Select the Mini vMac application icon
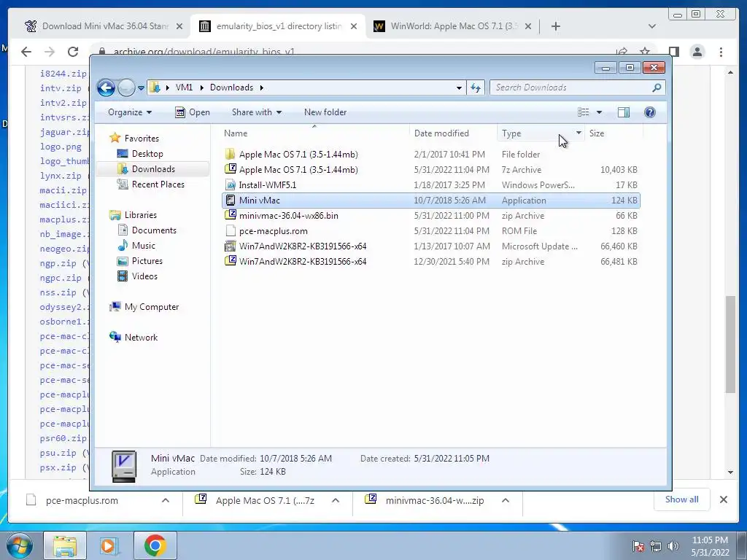The width and height of the screenshot is (747, 560). tap(230, 201)
